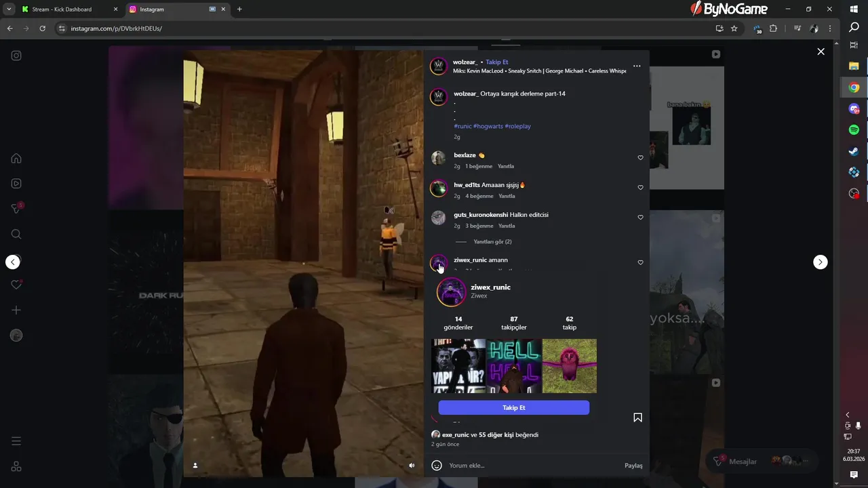Open Chrome extensions puzzle icon
This screenshot has width=868, height=488.
click(x=773, y=28)
